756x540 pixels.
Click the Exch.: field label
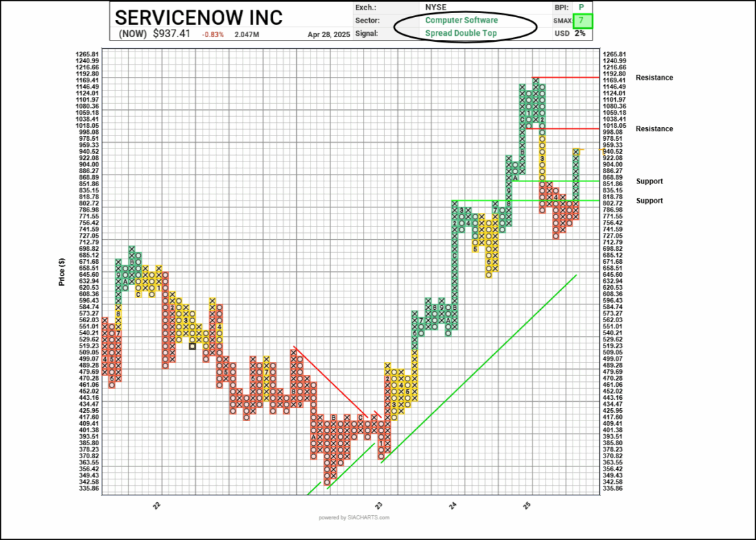(366, 8)
